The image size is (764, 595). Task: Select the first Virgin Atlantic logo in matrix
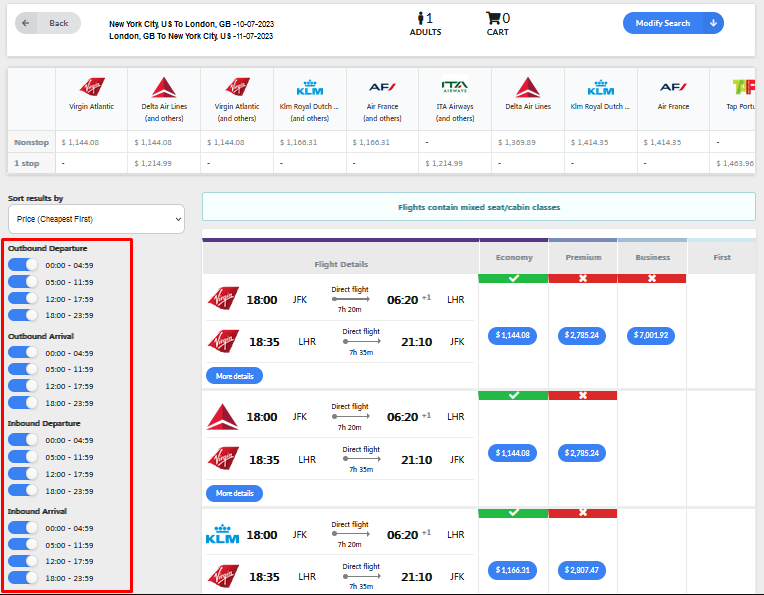coord(92,87)
